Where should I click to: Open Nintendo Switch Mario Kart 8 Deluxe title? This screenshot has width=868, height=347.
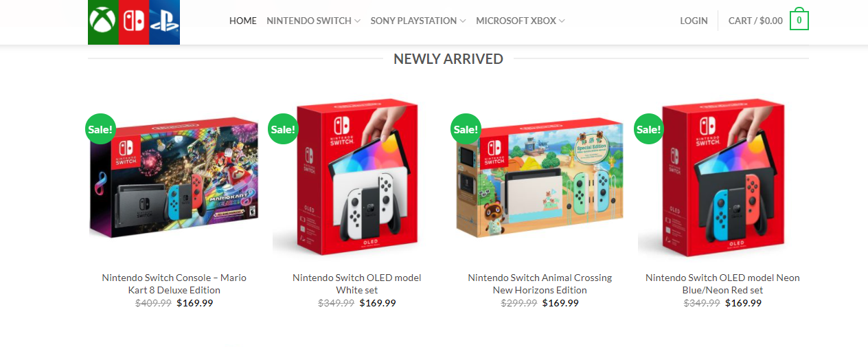coord(174,284)
